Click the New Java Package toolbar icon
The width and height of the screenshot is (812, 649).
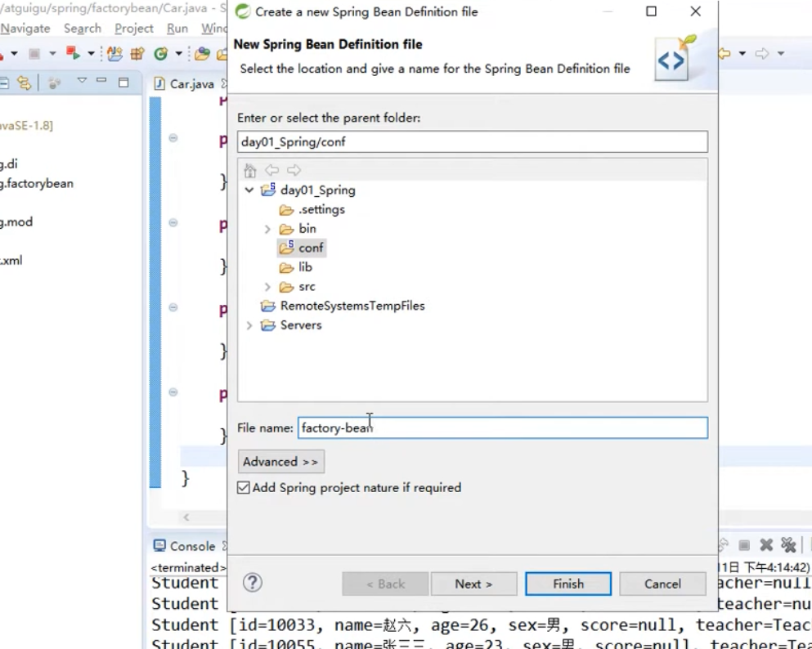pyautogui.click(x=137, y=53)
